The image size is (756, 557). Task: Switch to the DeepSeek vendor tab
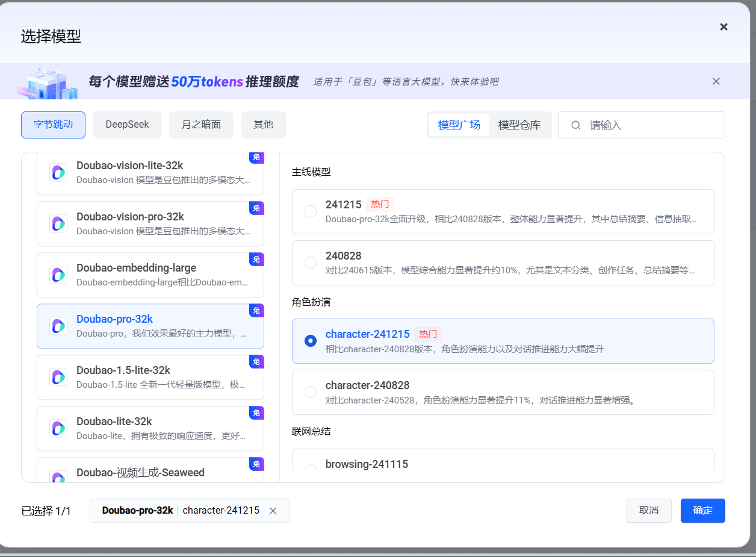[x=127, y=125]
